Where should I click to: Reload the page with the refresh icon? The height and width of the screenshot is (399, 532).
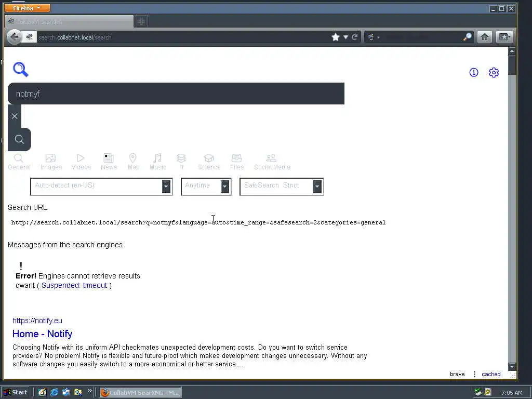354,37
